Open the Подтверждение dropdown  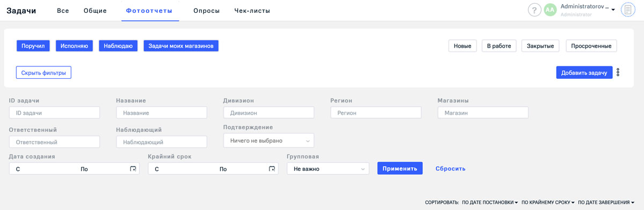click(x=268, y=140)
